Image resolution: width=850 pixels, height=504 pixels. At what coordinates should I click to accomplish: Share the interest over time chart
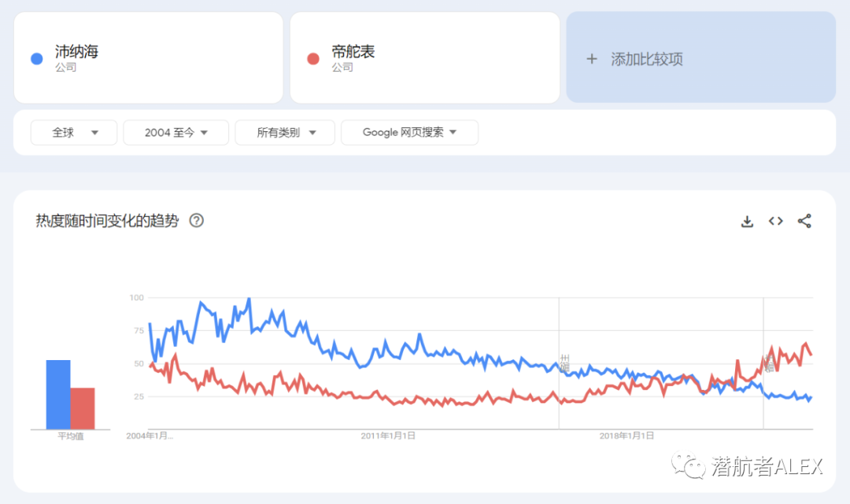[804, 222]
